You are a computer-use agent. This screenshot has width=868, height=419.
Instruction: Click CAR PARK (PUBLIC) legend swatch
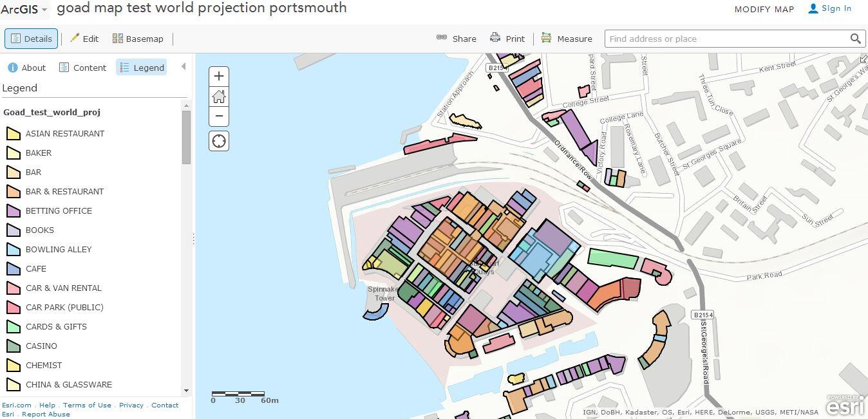14,307
